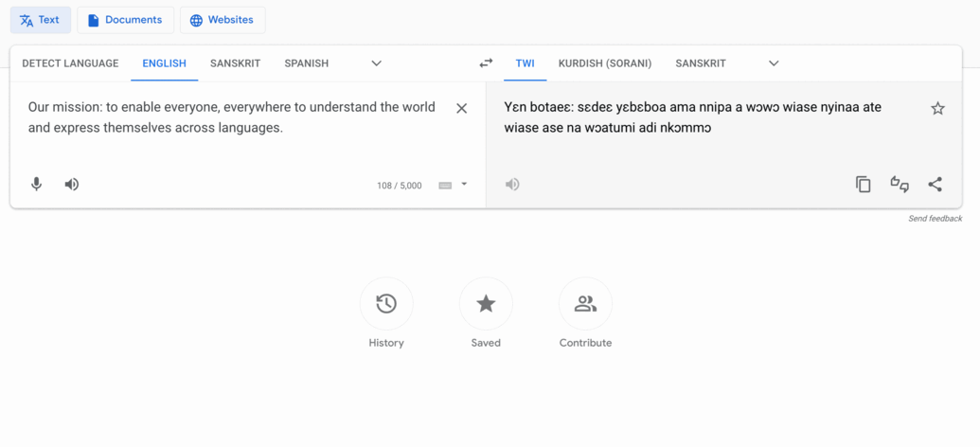Expand the target language list
Viewport: 980px width, 447px height.
coord(774,63)
